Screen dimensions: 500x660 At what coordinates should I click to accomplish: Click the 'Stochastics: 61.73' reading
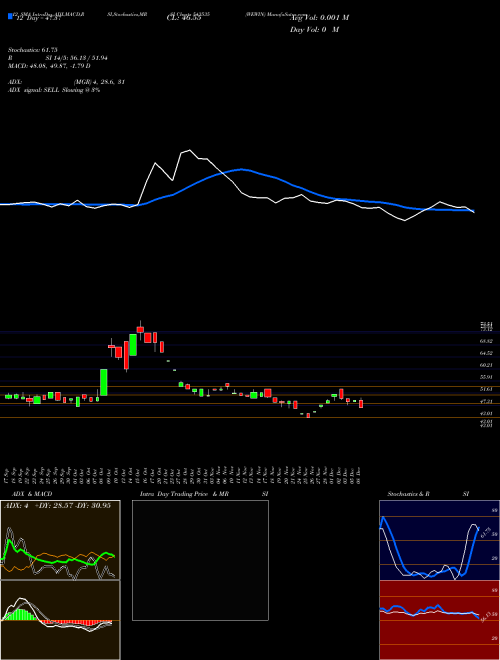tap(32, 50)
